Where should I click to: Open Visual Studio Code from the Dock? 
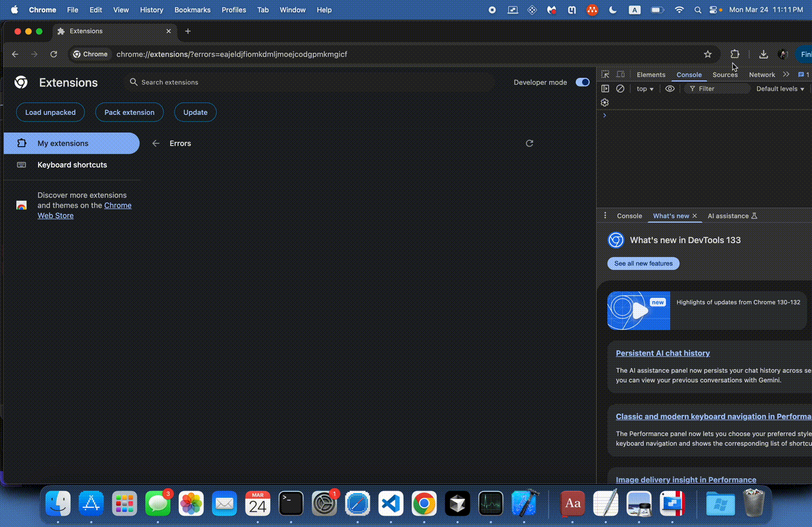[x=391, y=503]
